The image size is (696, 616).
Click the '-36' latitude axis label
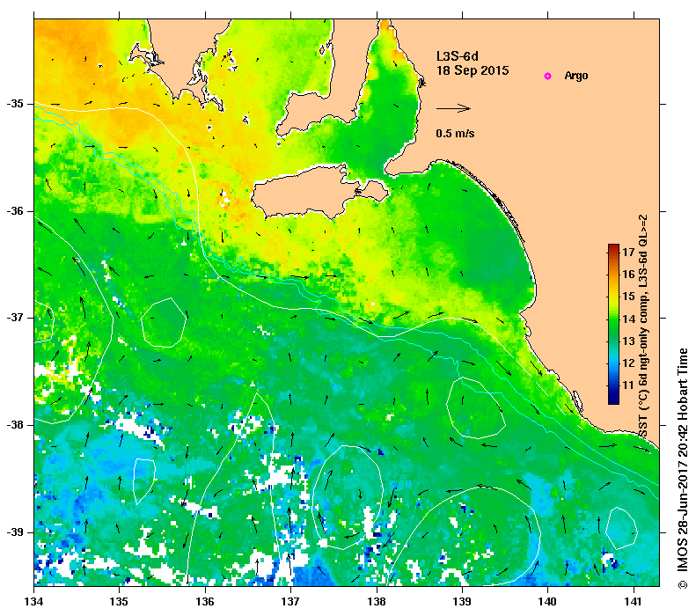[x=15, y=211]
